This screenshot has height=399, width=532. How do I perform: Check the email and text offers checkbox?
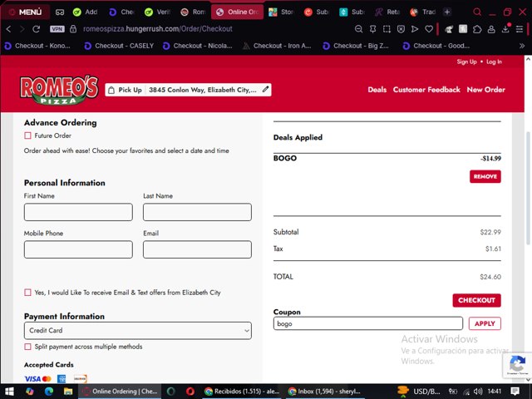pyautogui.click(x=27, y=293)
